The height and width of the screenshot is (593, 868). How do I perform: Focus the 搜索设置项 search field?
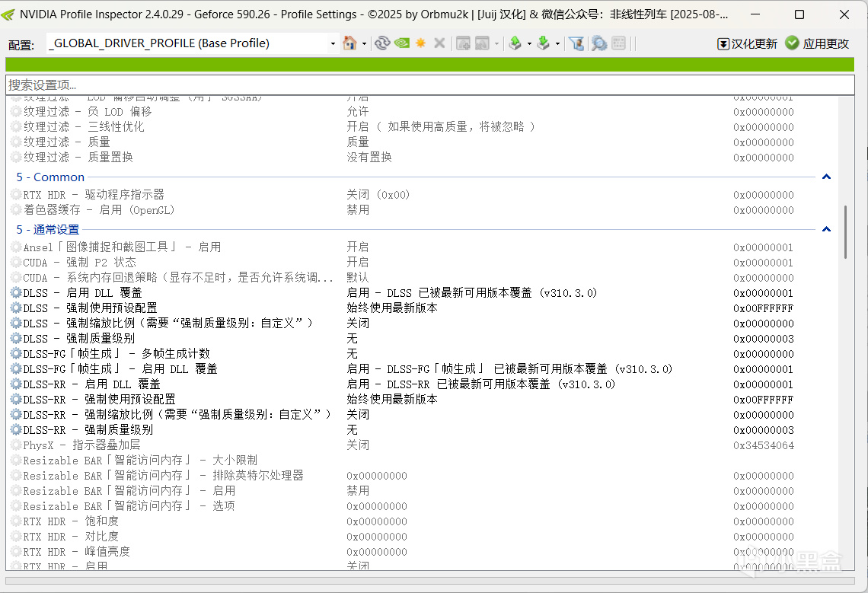[429, 84]
